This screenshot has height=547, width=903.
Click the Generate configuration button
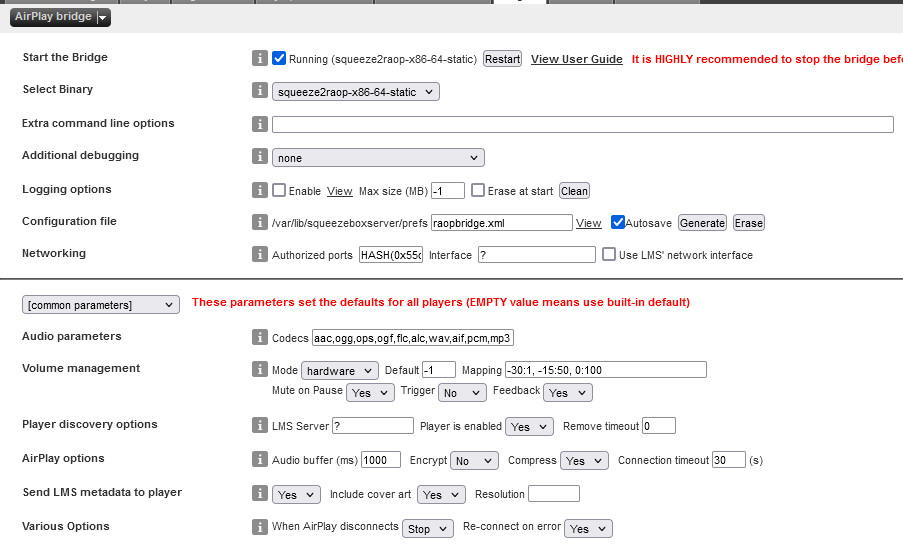[x=702, y=223]
